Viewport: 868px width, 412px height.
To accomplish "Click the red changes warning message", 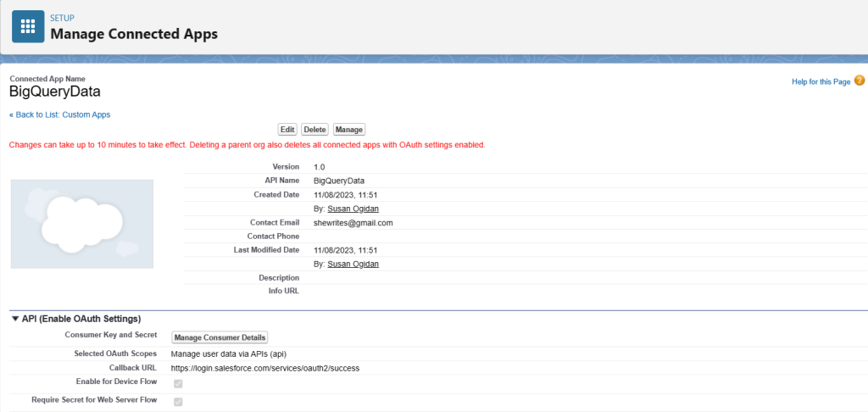I will [248, 145].
